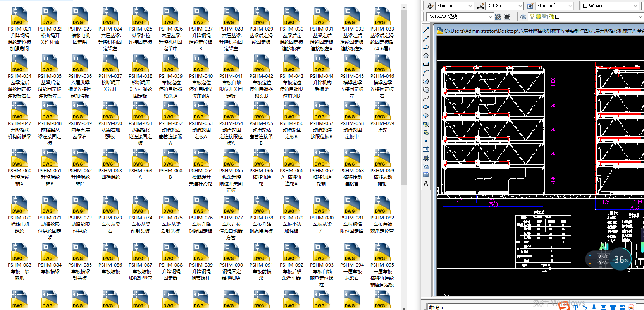Select the Spline tool
Screen dimensions: 644x310
(426, 98)
